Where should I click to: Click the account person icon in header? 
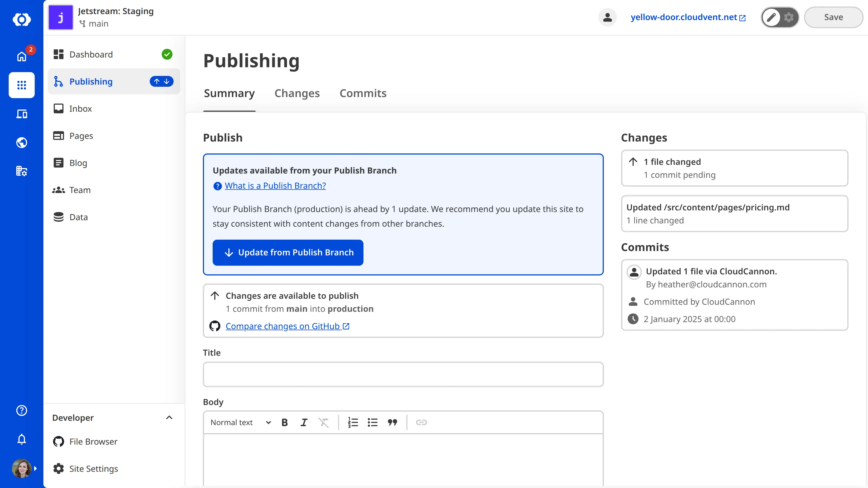[x=608, y=17]
